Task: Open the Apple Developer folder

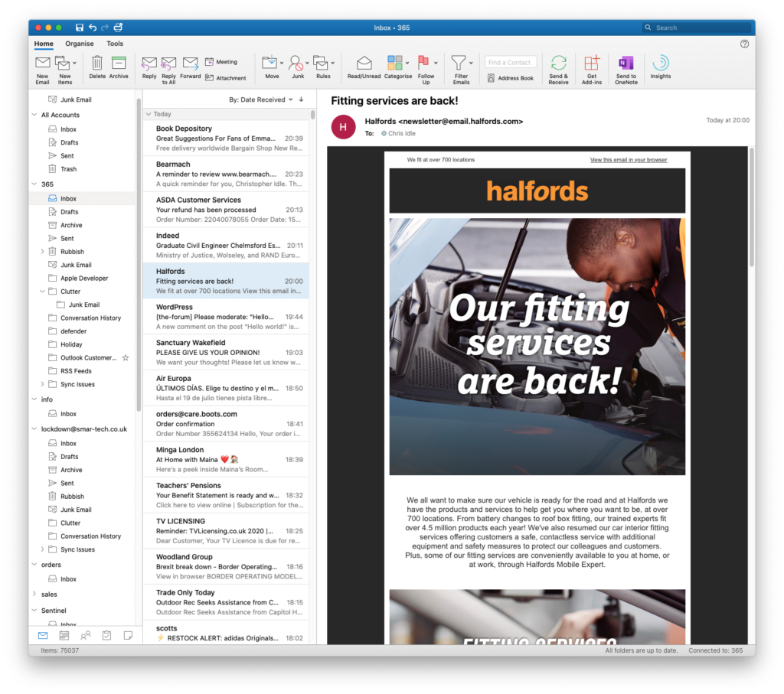Action: click(83, 279)
